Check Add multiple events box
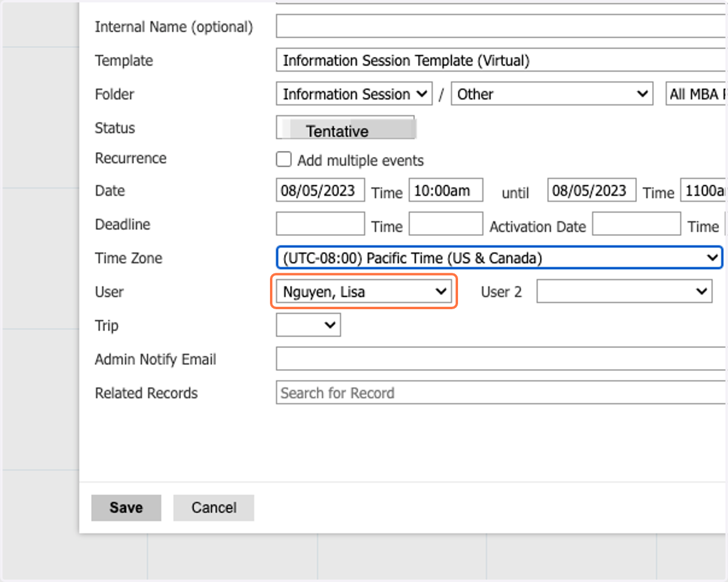 (x=284, y=159)
